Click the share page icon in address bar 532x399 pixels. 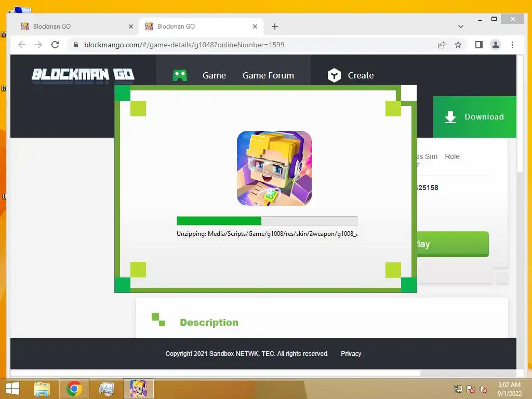[442, 45]
